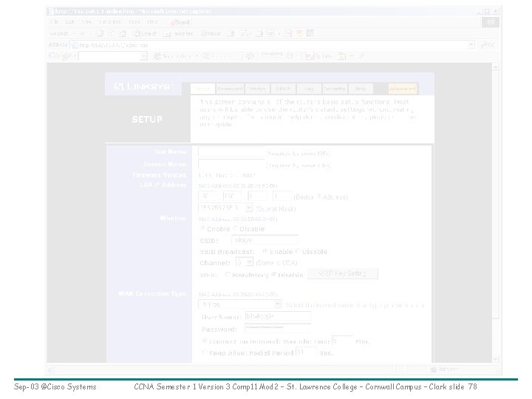Screen dimensions: 532x399
Task: Select SSID Broadcast Disable radio
Action: click(298, 251)
